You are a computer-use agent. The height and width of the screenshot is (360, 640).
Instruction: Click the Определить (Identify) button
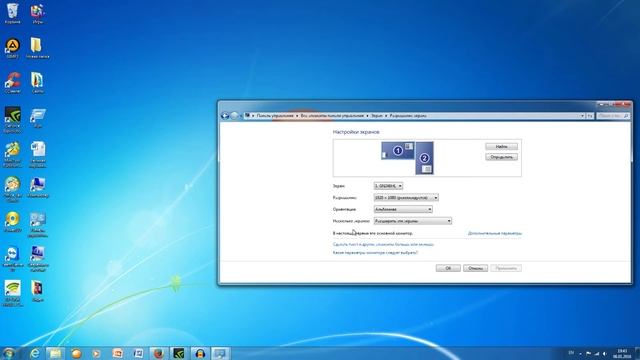502,157
